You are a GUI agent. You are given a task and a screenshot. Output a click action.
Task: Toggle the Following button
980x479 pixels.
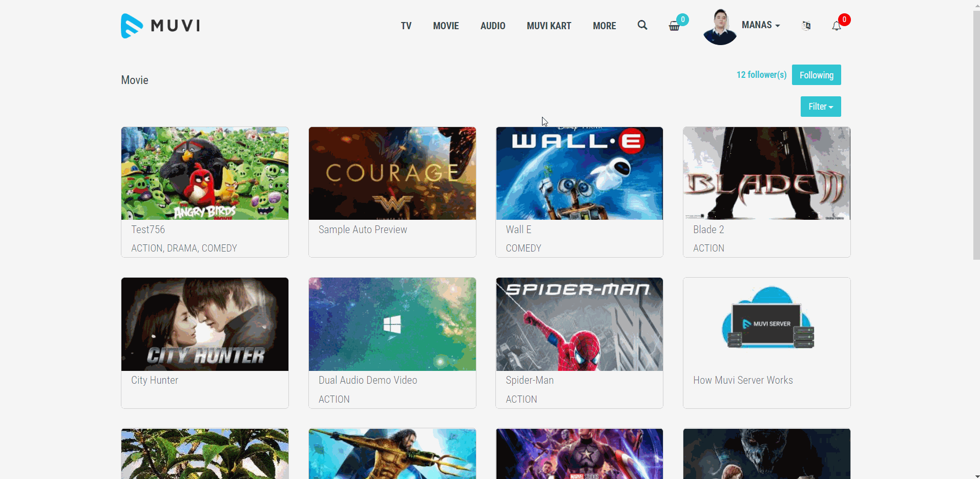pyautogui.click(x=816, y=75)
